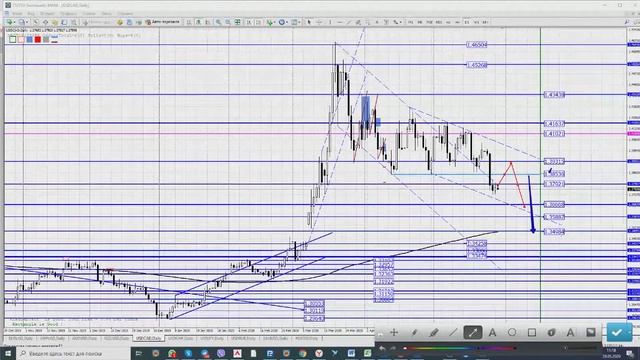Viewport: 640px width, 360px height.
Task: Draw a horizontal line tool
Action: (x=340, y=22)
